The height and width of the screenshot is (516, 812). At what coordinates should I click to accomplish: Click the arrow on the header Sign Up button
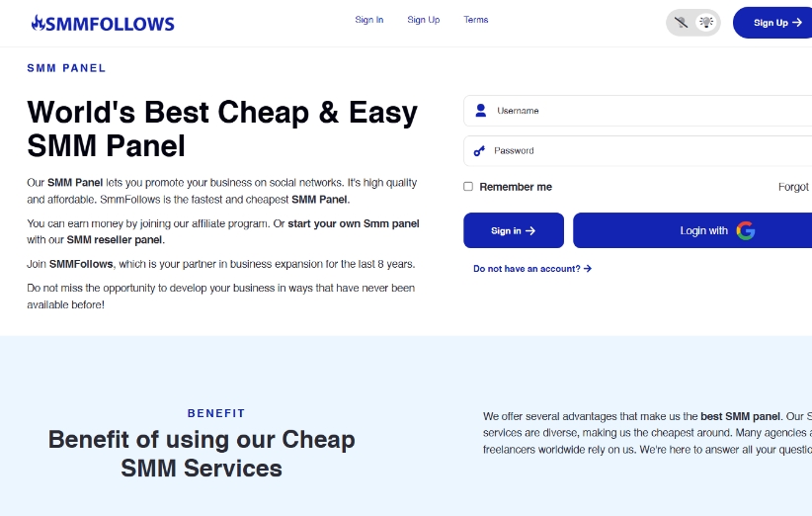point(797,23)
